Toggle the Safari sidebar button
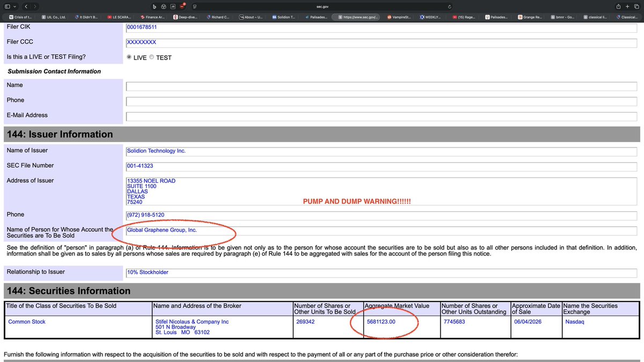This screenshot has width=644, height=362. [8, 6]
